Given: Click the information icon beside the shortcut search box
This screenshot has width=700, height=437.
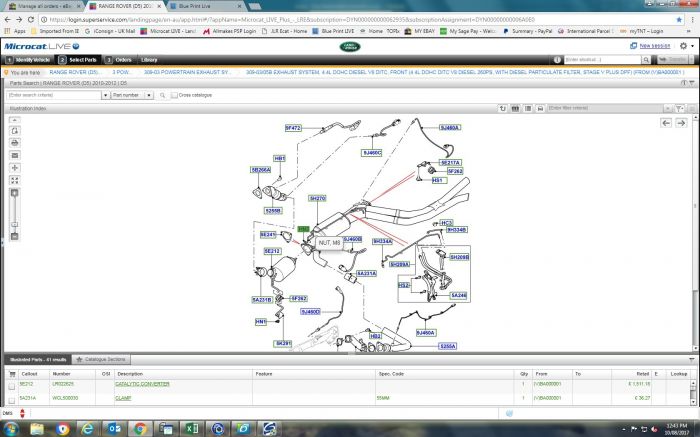Looking at the screenshot, I should 557,60.
